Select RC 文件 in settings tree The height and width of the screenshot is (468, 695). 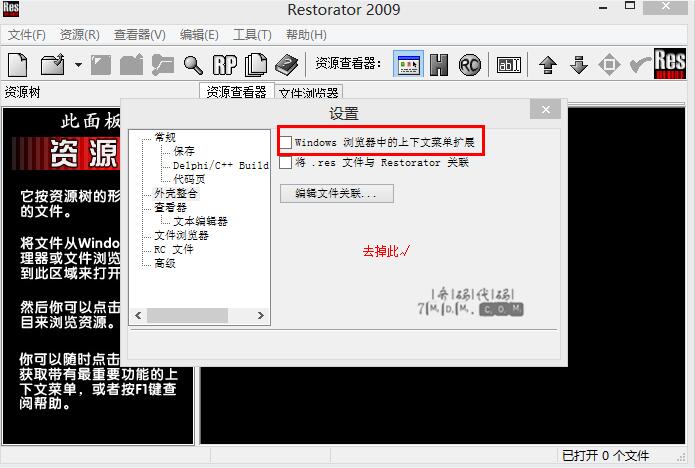point(174,250)
